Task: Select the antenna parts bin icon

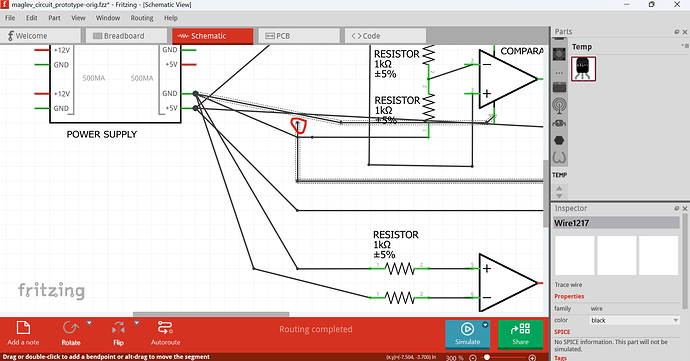Action: click(559, 105)
